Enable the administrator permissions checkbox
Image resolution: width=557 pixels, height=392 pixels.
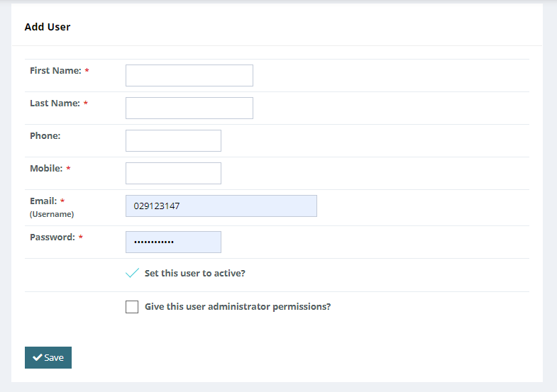click(x=132, y=307)
